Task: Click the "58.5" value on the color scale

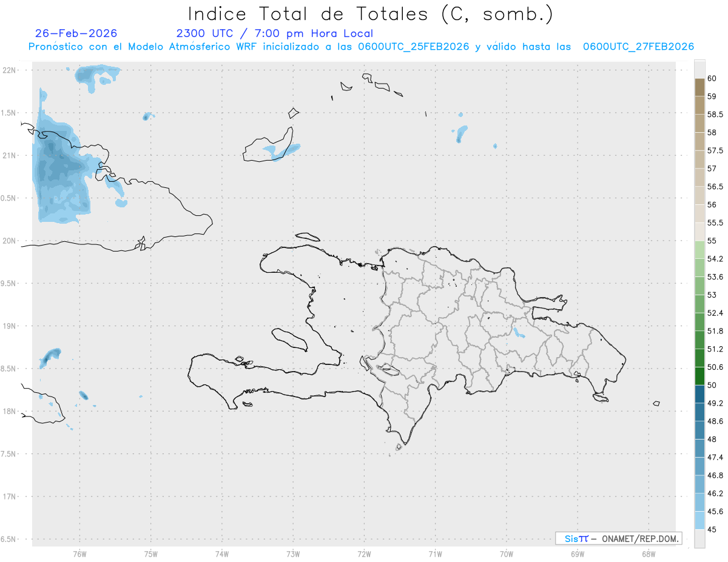Action: point(715,114)
